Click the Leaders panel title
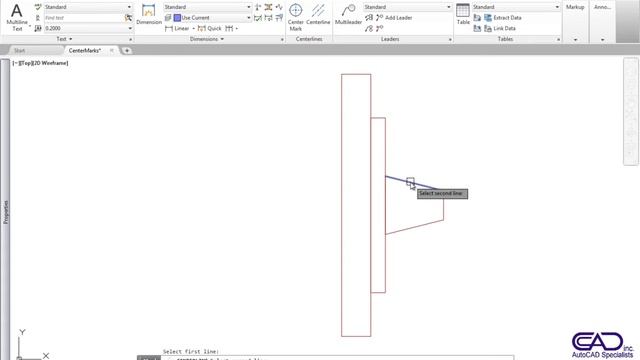 [390, 39]
